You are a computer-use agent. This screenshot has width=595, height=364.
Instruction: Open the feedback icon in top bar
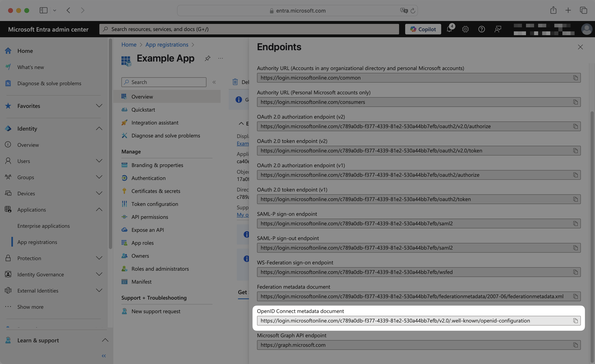pos(497,29)
